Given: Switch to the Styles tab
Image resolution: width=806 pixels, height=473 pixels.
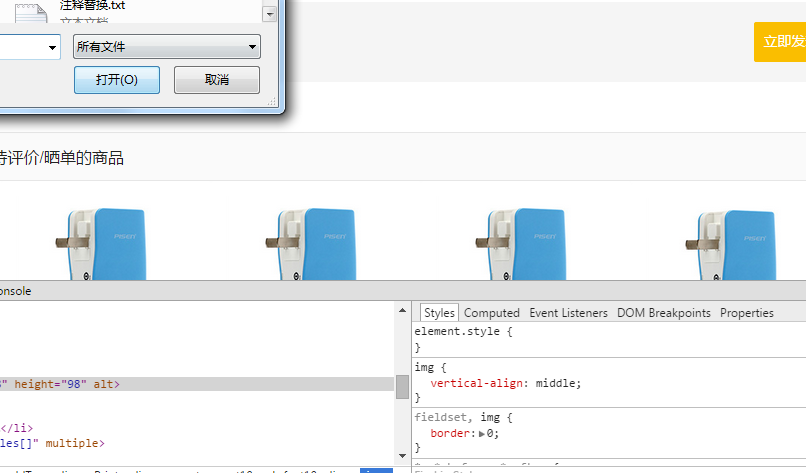Looking at the screenshot, I should [x=439, y=313].
